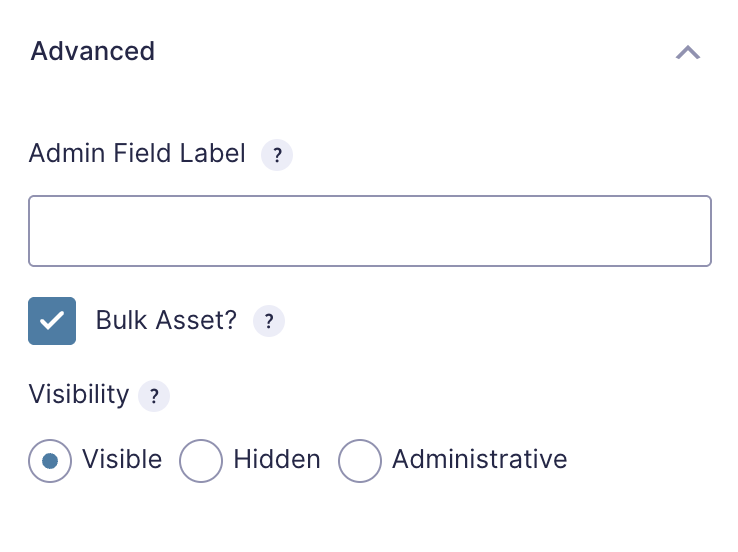Select the Administrative radio button
The height and width of the screenshot is (552, 738).
click(x=360, y=461)
